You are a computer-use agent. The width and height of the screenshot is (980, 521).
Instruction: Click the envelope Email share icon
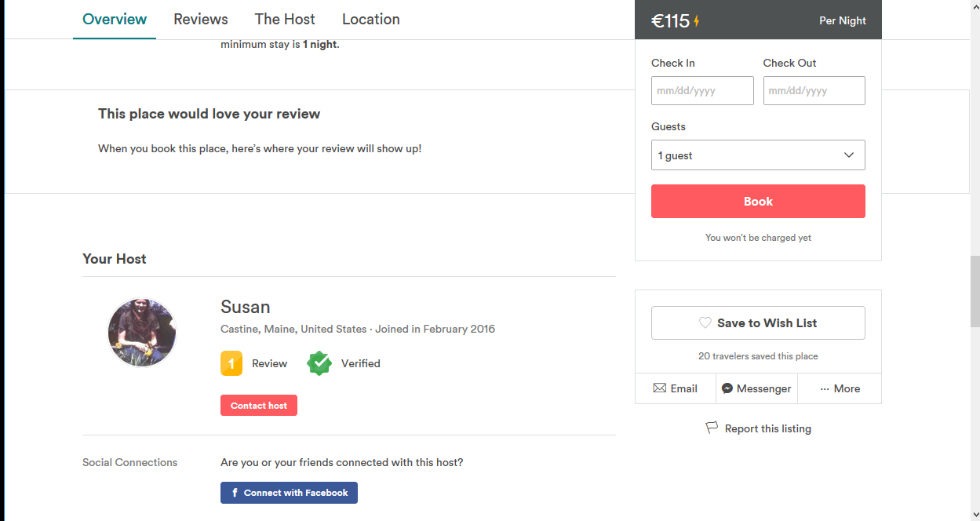pyautogui.click(x=660, y=388)
